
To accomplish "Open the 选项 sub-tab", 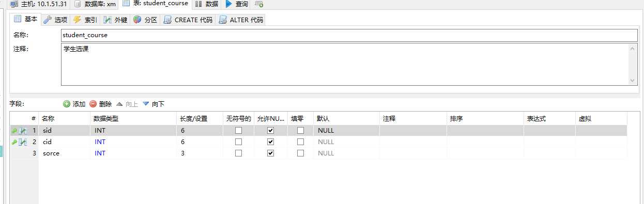I will pos(55,20).
